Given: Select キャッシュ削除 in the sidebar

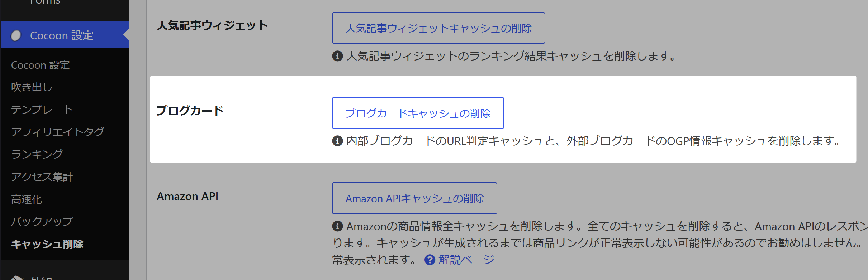Looking at the screenshot, I should point(47,244).
